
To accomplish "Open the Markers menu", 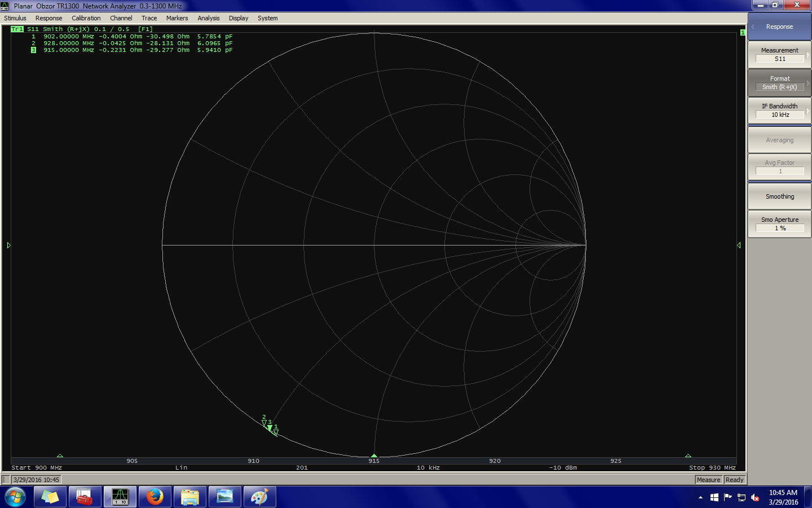I will click(176, 18).
